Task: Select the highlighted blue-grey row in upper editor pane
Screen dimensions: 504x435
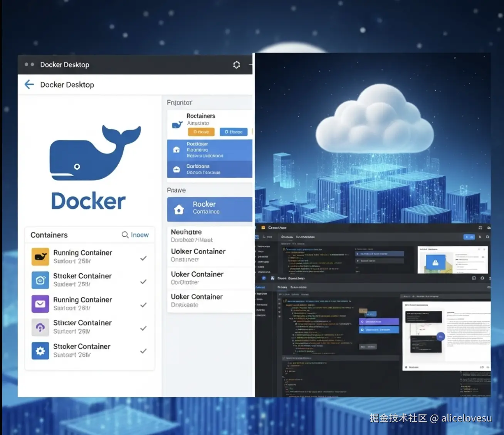Action: [x=380, y=254]
